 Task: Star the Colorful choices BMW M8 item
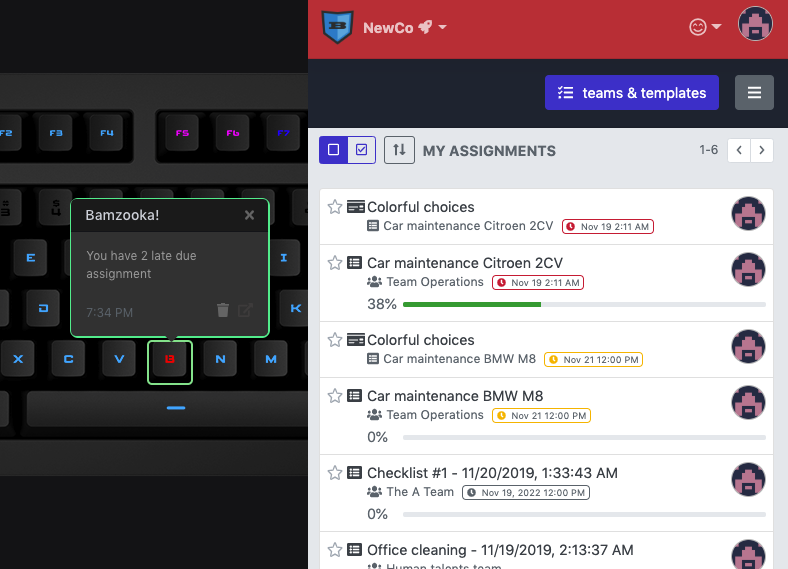coord(335,340)
